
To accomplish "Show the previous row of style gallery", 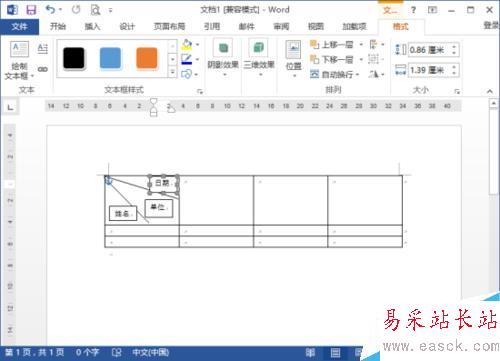I will (x=173, y=46).
